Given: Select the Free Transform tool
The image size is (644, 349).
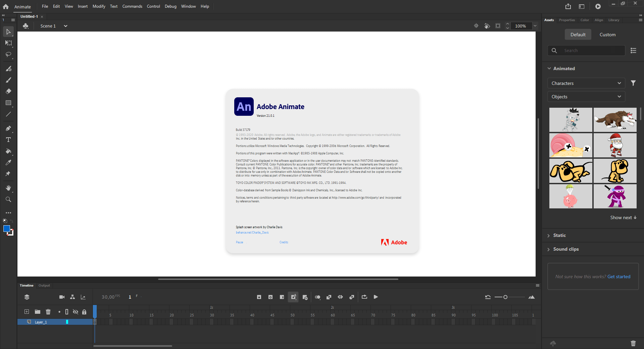Looking at the screenshot, I should point(8,43).
